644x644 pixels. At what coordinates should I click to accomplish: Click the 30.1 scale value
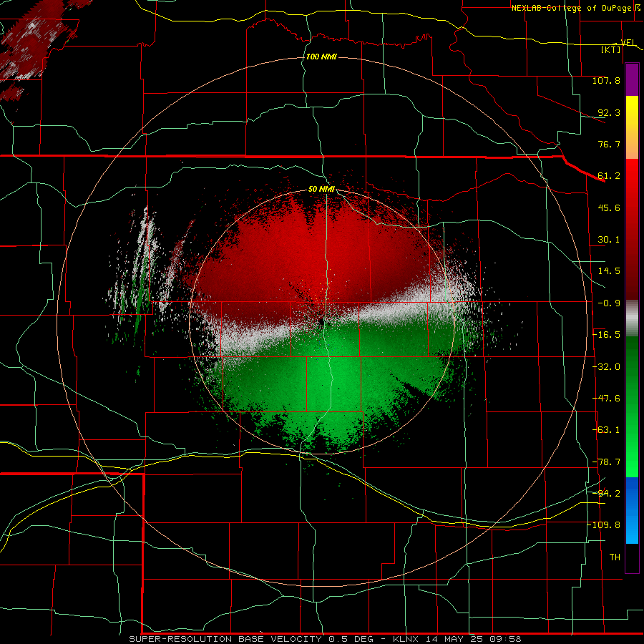pos(609,240)
